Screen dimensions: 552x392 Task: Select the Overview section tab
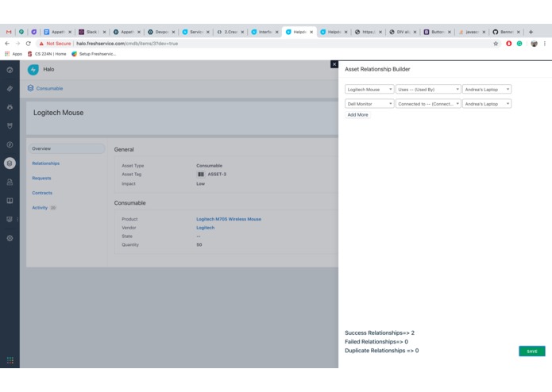pyautogui.click(x=67, y=148)
